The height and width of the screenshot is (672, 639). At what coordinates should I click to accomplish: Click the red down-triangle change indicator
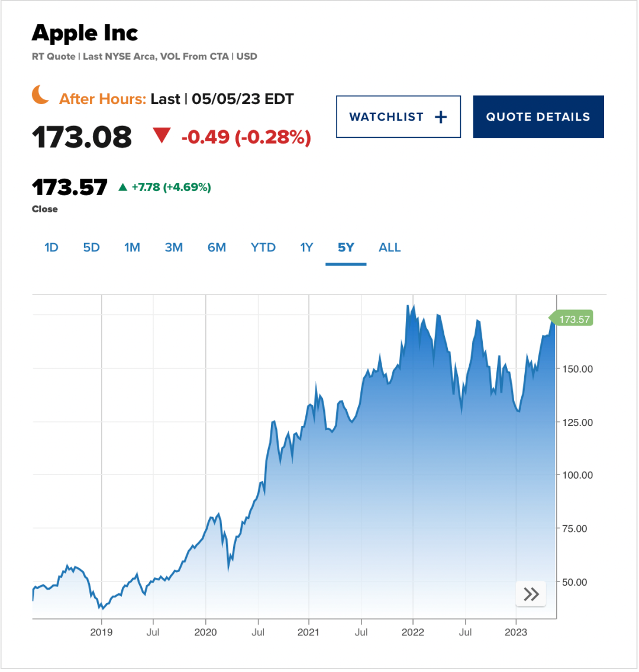click(162, 135)
